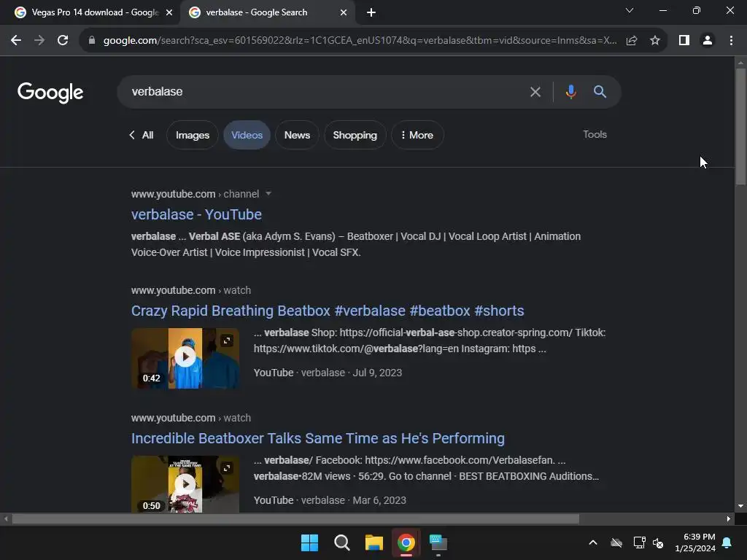
Task: Open search Tools
Action: click(595, 134)
